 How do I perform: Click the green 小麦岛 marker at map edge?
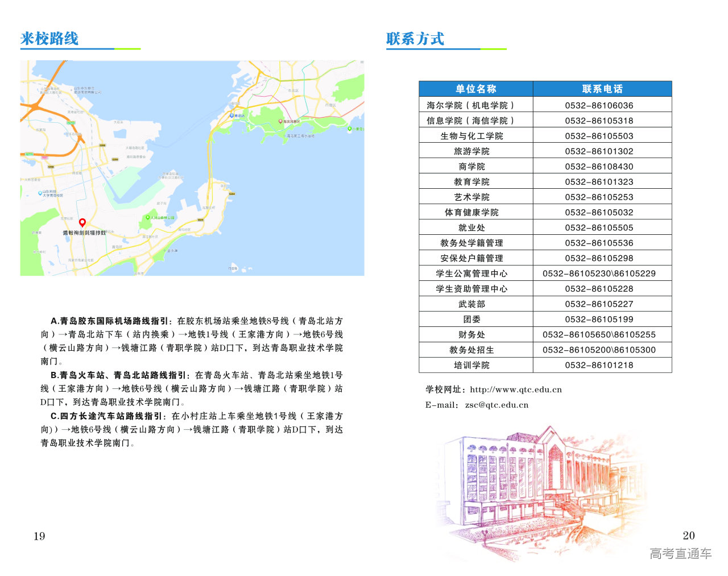350,129
